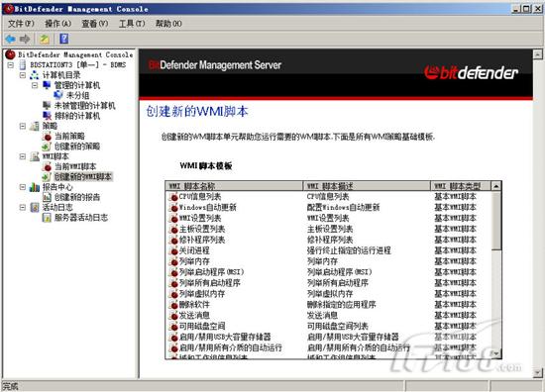Click description 强行终止指定的运行进程
Image resolution: width=545 pixels, height=392 pixels.
349,250
